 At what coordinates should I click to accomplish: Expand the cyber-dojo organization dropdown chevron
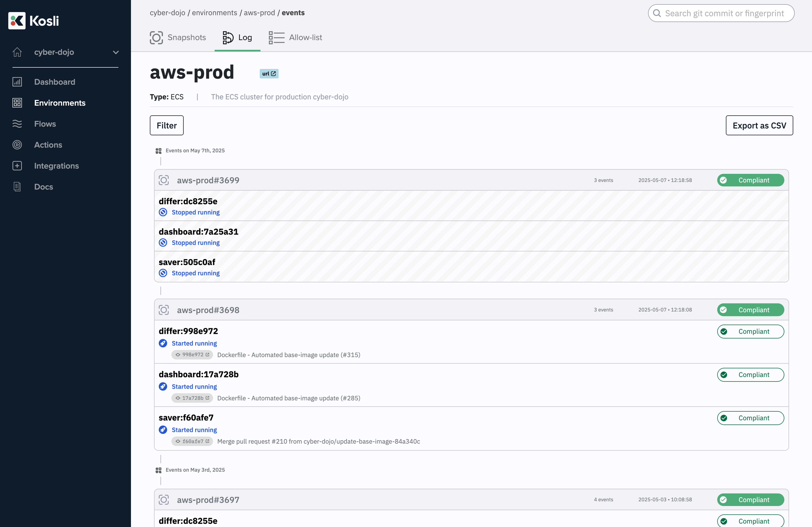click(x=116, y=52)
